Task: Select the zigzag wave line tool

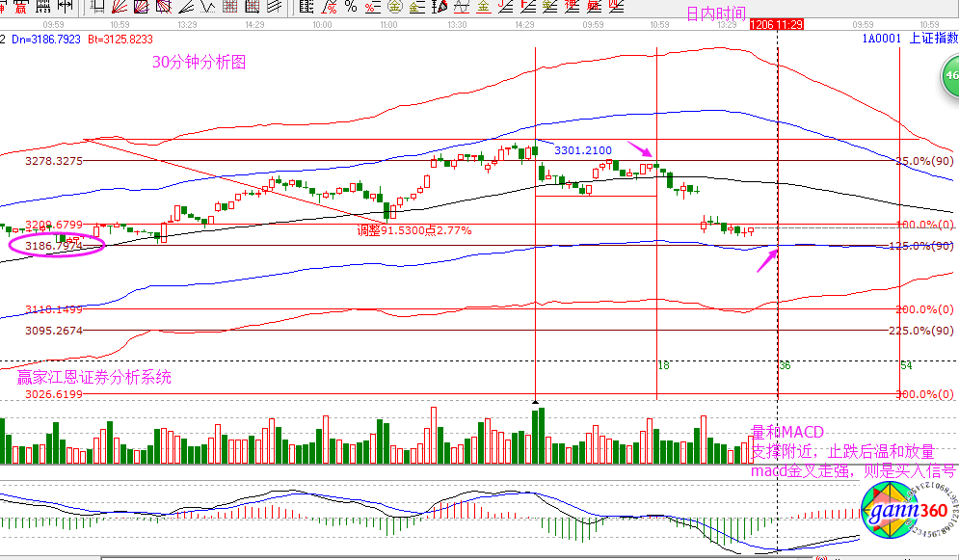Action: [208, 7]
